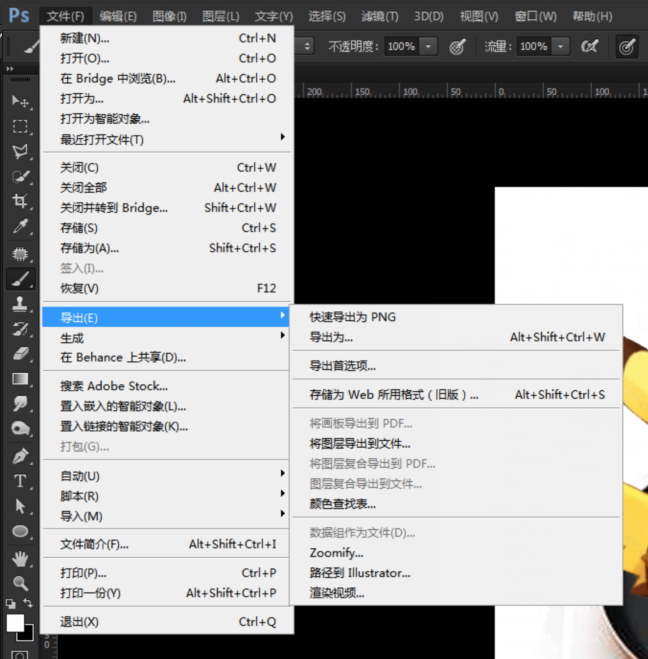Select the Spot Healing Brush tool
Image resolution: width=648 pixels, height=659 pixels.
pyautogui.click(x=20, y=254)
